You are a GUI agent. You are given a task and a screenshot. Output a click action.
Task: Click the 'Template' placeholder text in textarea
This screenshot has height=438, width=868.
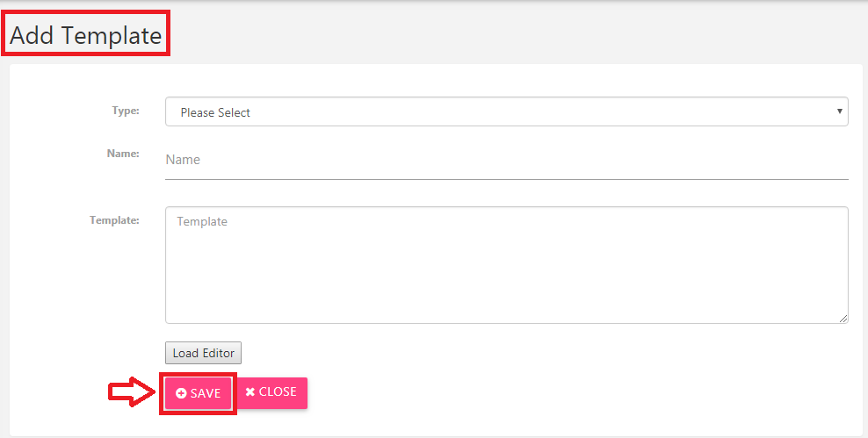(202, 221)
